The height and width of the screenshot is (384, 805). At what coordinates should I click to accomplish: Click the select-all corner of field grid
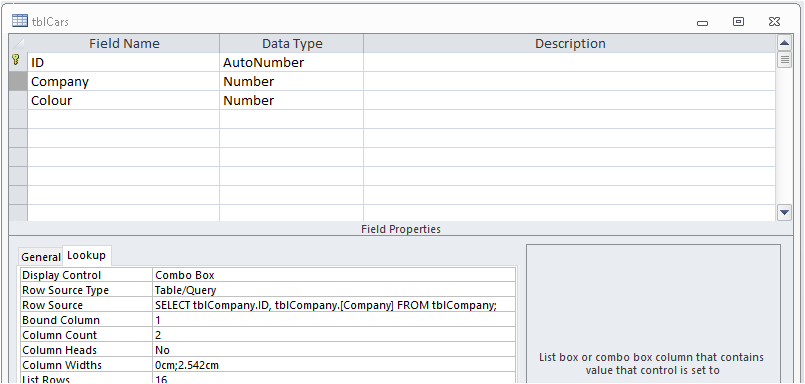point(18,44)
